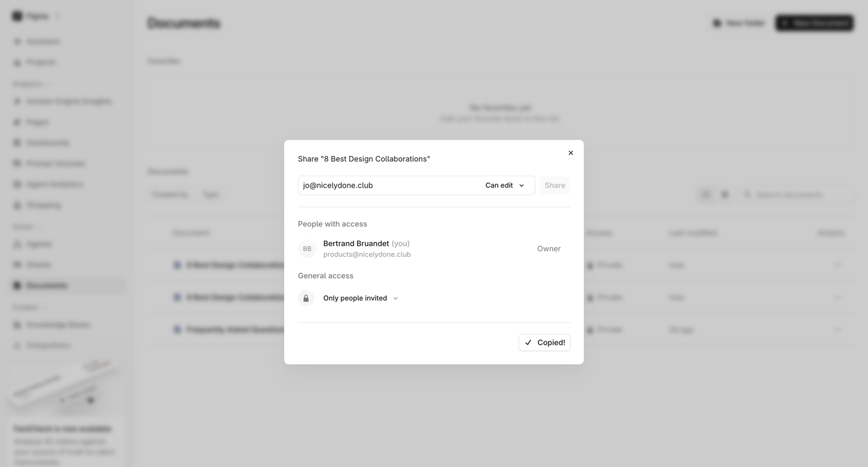This screenshot has height=467, width=868.
Task: Click the Share button in the dialog
Action: tap(555, 185)
